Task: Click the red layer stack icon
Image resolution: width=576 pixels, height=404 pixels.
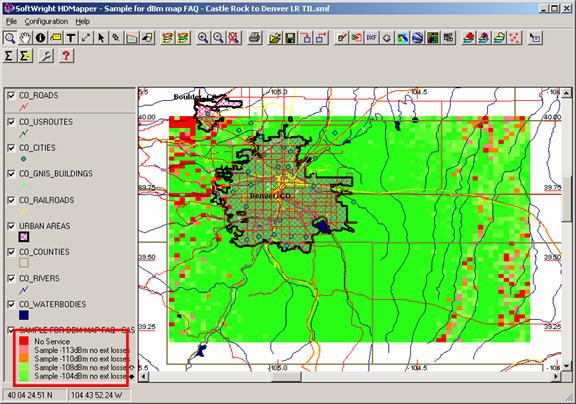Action: (x=468, y=38)
